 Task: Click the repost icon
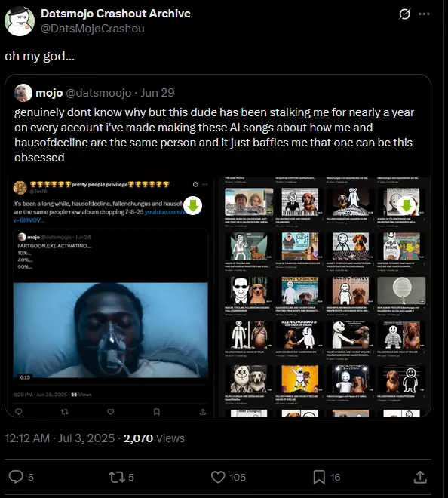(116, 477)
